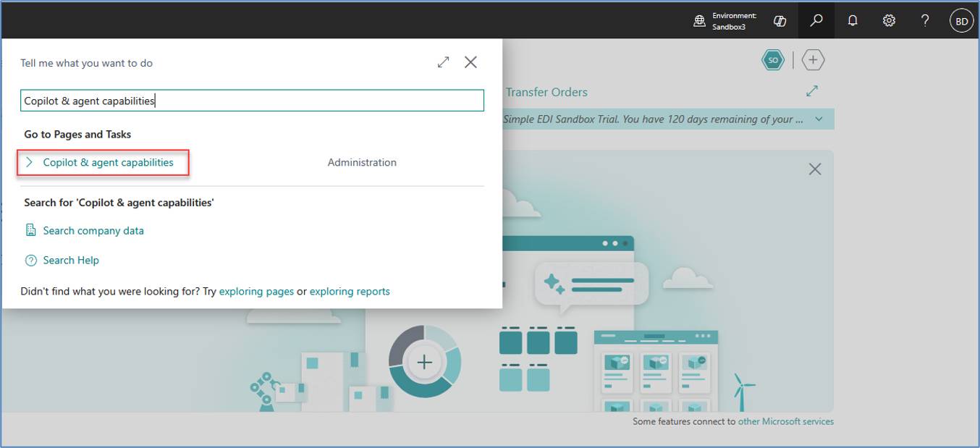The image size is (980, 448).
Task: Open the Copilot icon in top bar
Action: click(780, 21)
